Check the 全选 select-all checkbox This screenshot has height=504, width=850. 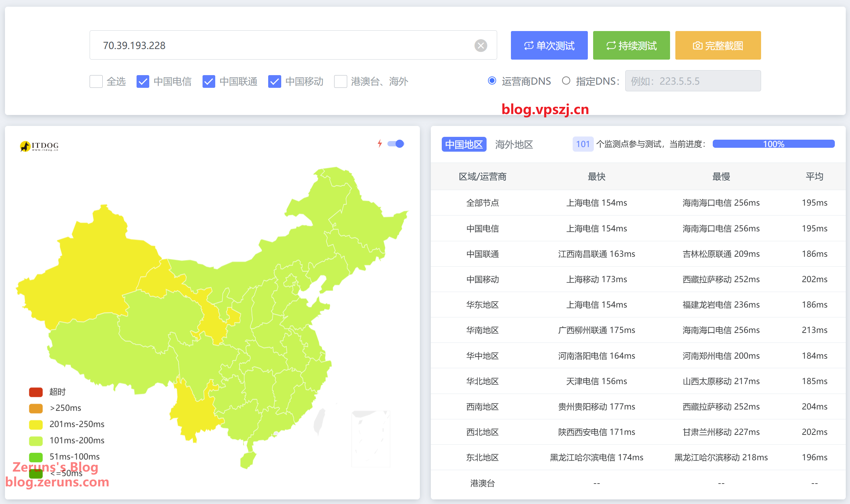[96, 81]
